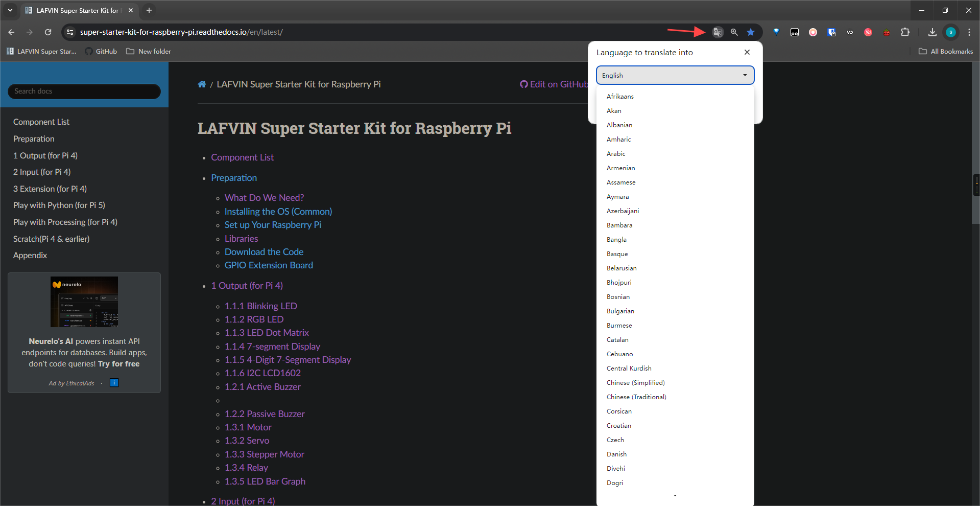The image size is (980, 506).
Task: Click Edit on GitHub link
Action: coord(554,84)
